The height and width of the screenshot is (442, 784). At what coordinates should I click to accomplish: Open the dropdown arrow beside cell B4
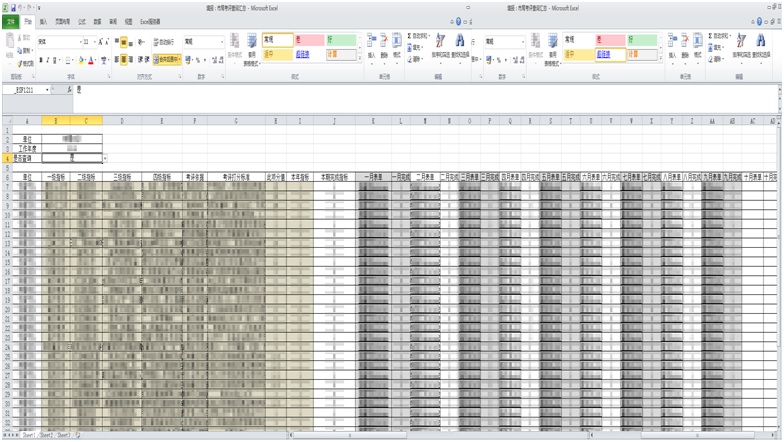(x=105, y=158)
